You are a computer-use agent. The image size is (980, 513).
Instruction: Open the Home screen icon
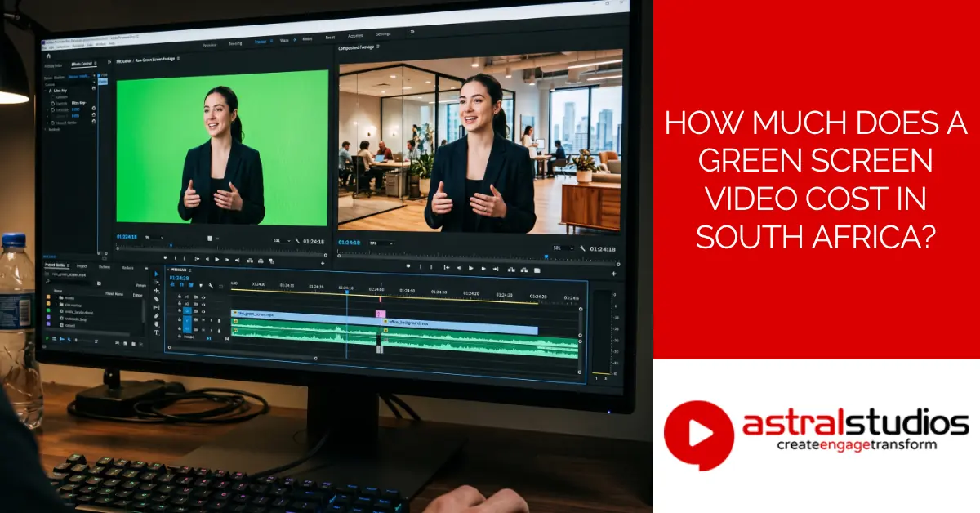coord(48,56)
